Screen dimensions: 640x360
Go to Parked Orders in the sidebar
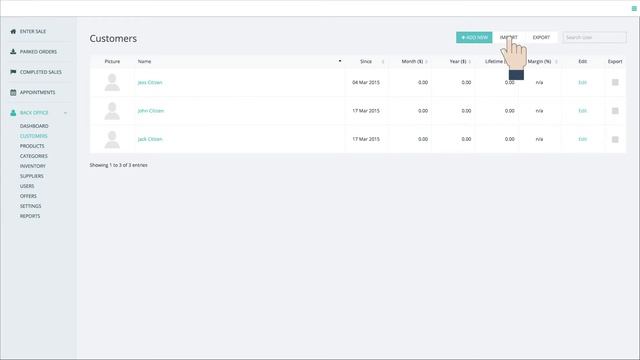pos(38,52)
